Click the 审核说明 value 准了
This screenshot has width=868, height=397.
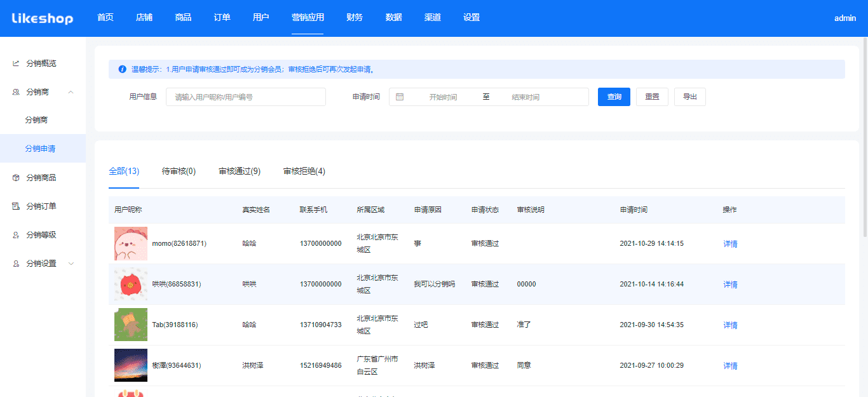tap(524, 325)
